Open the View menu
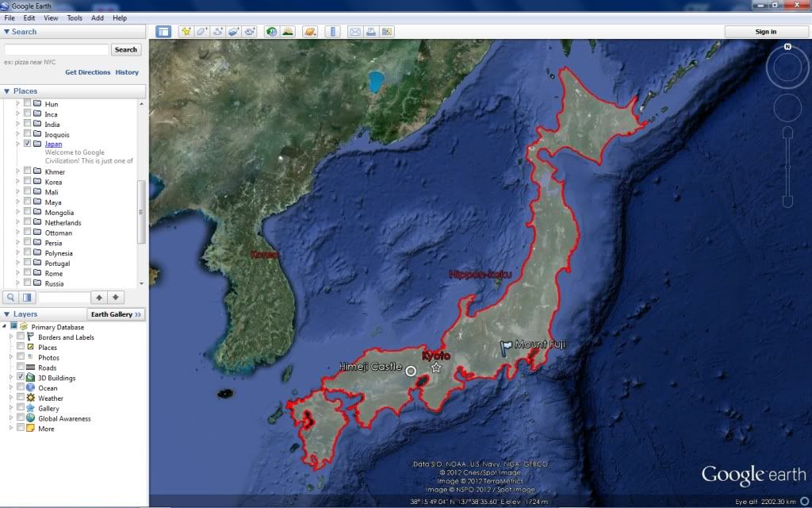812x508 pixels. 51,17
